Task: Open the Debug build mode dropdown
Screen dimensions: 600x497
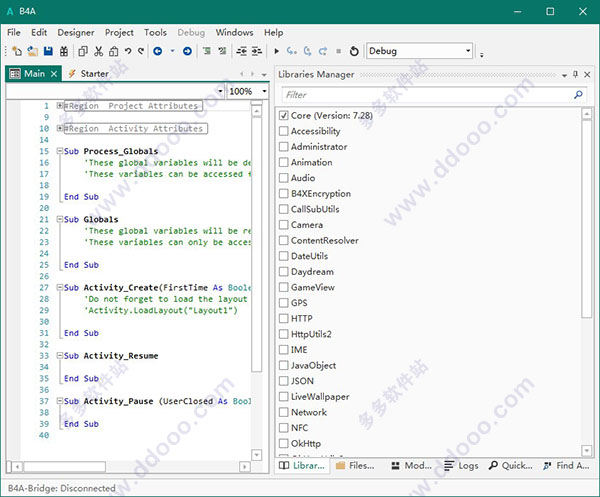Action: point(468,51)
